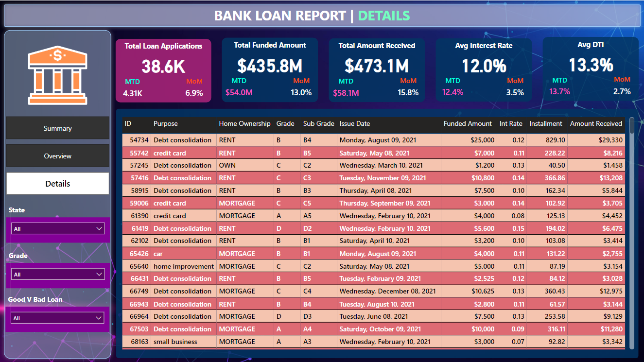
Task: Click the Home Ownership column header
Action: click(x=244, y=124)
